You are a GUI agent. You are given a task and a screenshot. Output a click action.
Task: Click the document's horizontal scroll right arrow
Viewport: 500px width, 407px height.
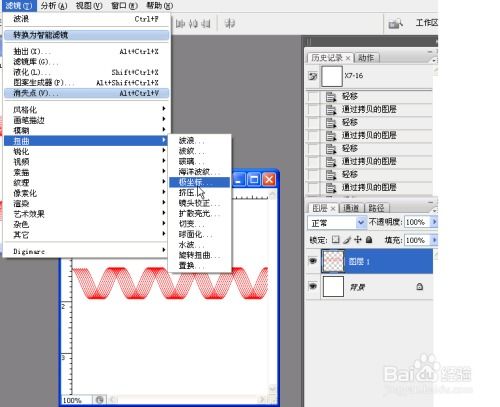263,399
